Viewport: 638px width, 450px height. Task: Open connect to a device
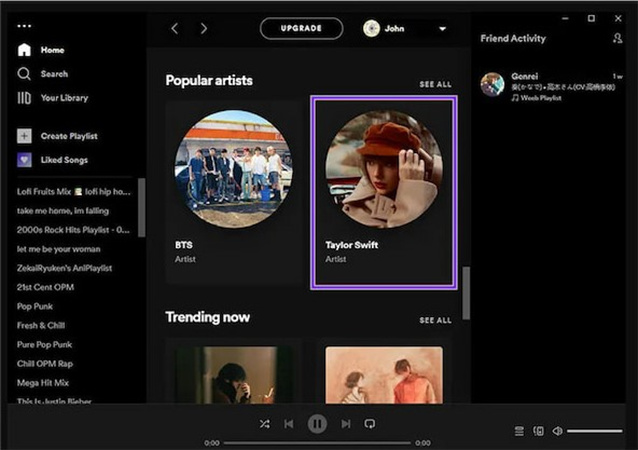[539, 431]
